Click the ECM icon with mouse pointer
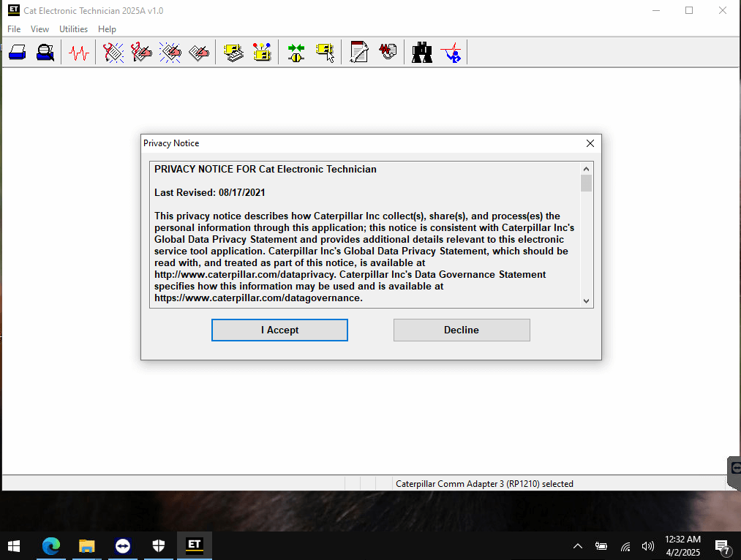 (325, 53)
